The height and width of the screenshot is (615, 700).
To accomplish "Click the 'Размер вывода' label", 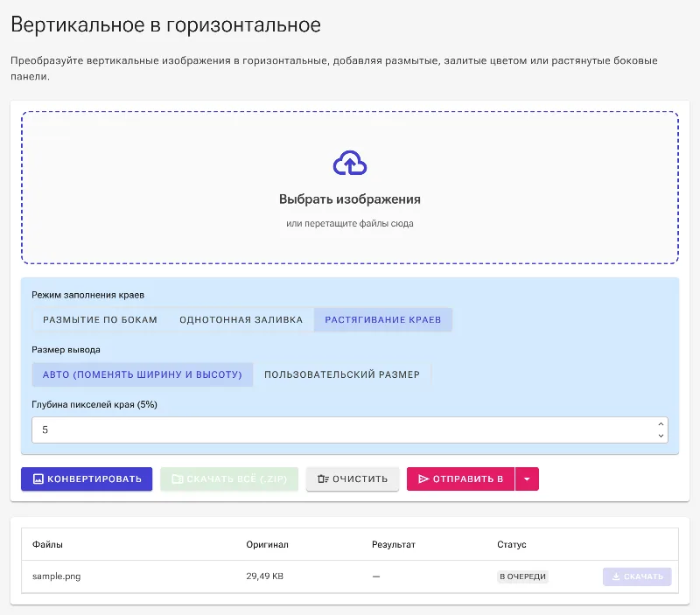I will point(66,350).
